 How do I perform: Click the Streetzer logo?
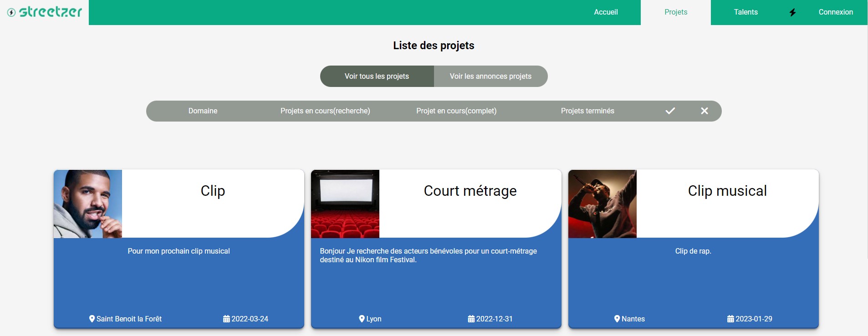45,12
